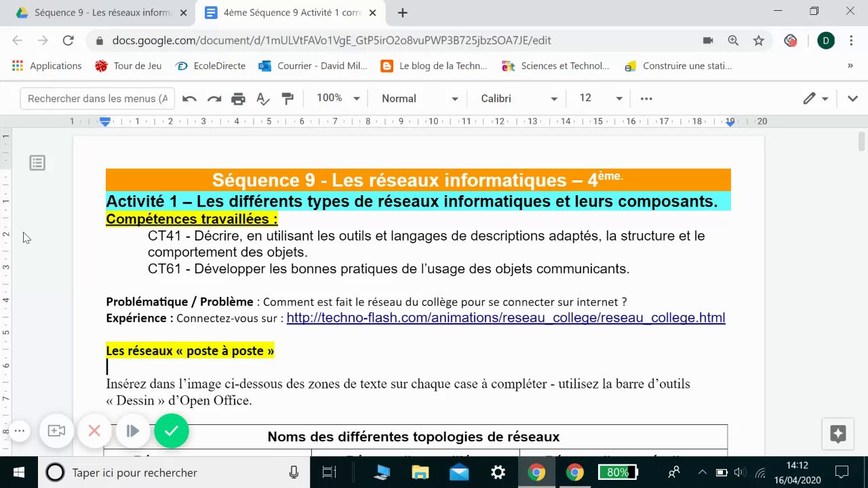This screenshot has width=868, height=488.
Task: Finish recording with the green check button
Action: click(172, 430)
